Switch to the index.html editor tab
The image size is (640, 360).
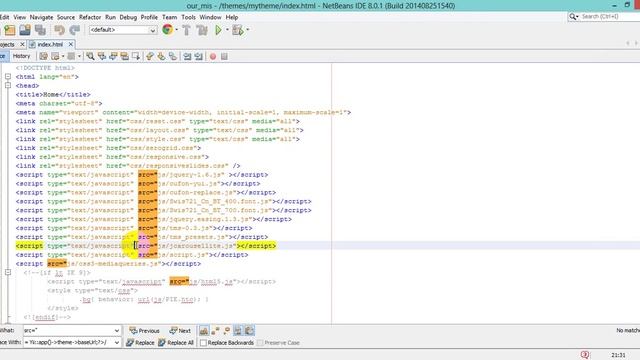(x=50, y=44)
